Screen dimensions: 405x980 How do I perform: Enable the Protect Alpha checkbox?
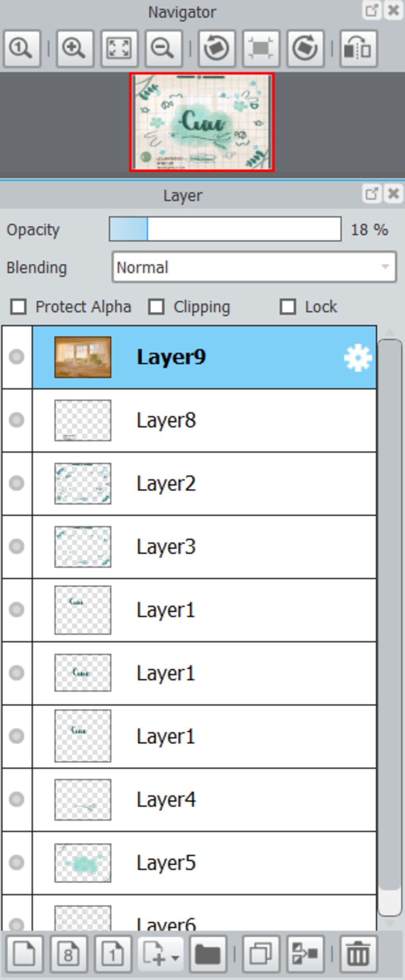click(19, 307)
